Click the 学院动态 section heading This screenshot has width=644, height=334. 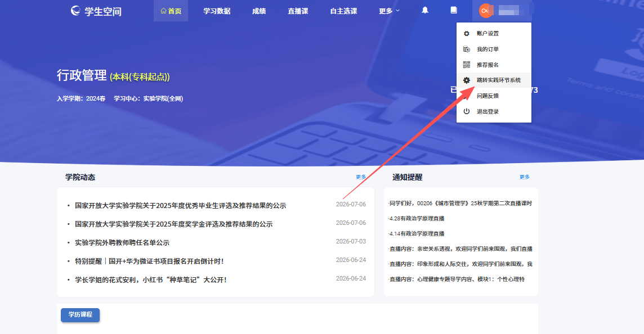[x=80, y=177]
